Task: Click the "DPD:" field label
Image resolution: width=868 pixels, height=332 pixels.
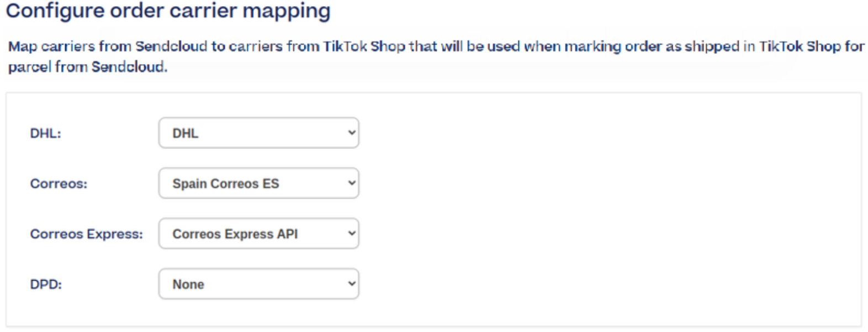Action: click(x=46, y=285)
